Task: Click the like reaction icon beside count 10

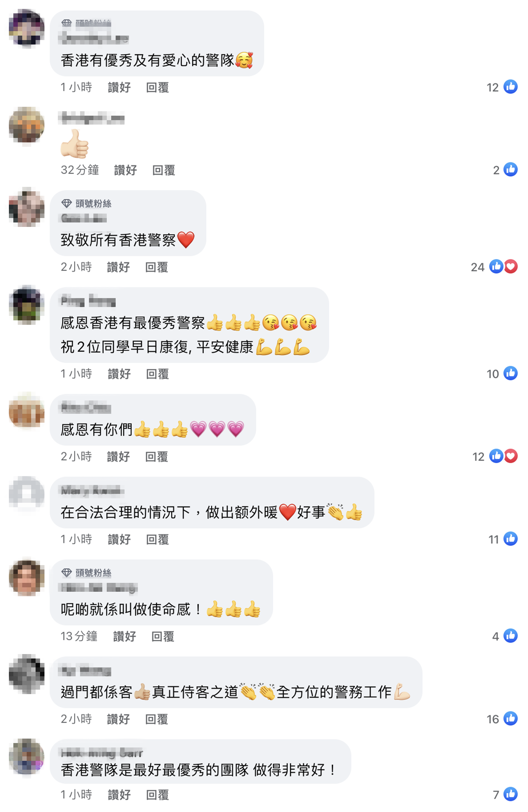Action: 510,373
